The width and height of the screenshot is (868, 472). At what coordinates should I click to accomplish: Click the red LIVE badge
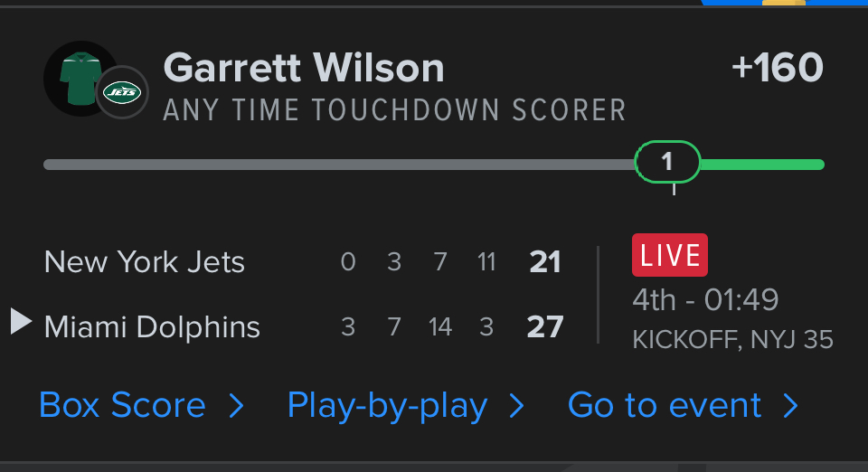pos(669,255)
